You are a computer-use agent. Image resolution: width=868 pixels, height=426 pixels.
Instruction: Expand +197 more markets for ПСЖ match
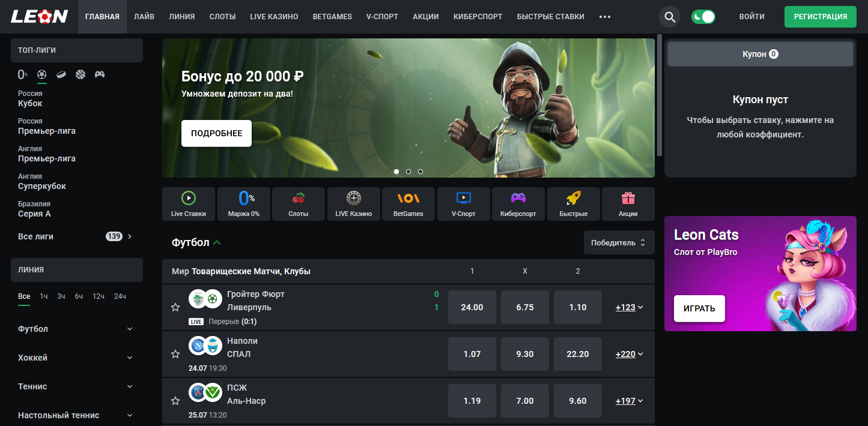(629, 401)
